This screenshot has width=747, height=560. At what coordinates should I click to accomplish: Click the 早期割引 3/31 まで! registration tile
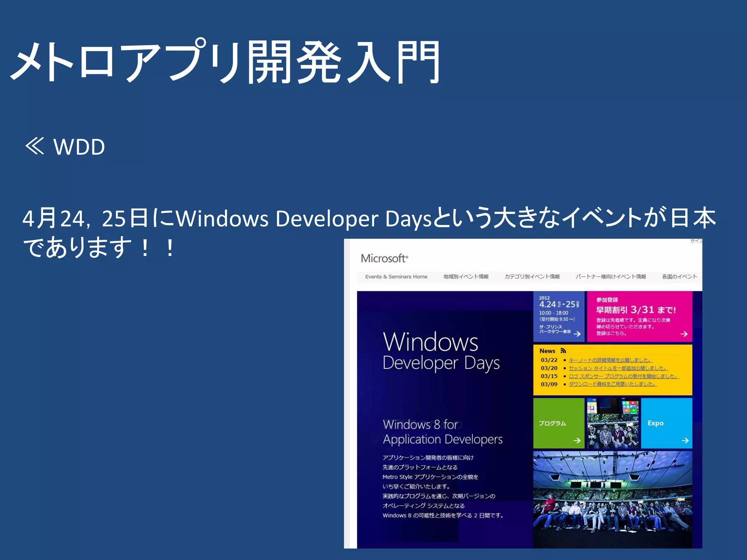639,316
